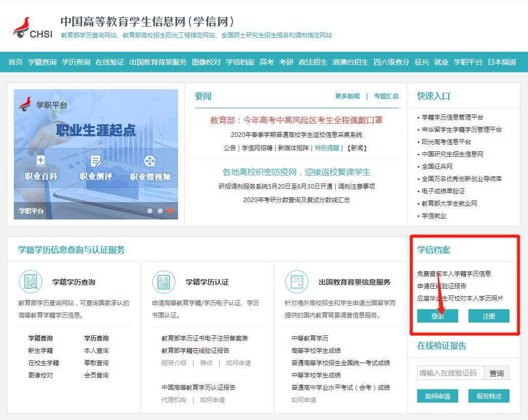Open 港澳台招生 navigation item
This screenshot has height=420, width=528.
point(350,62)
